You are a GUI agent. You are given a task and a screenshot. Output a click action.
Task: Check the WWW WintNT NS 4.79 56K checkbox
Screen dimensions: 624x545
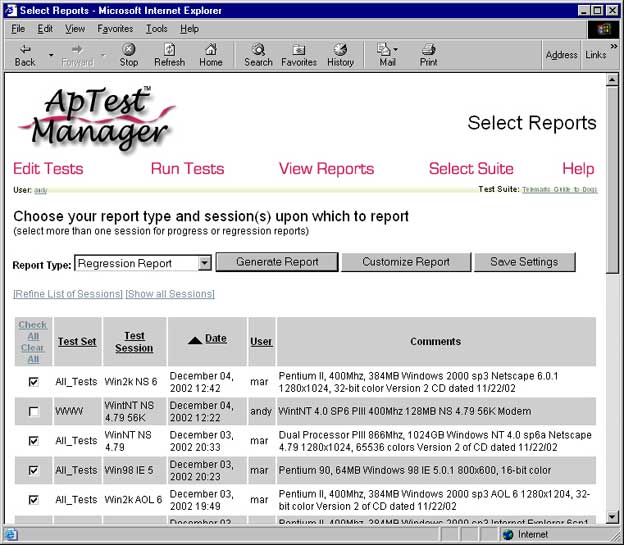point(34,411)
